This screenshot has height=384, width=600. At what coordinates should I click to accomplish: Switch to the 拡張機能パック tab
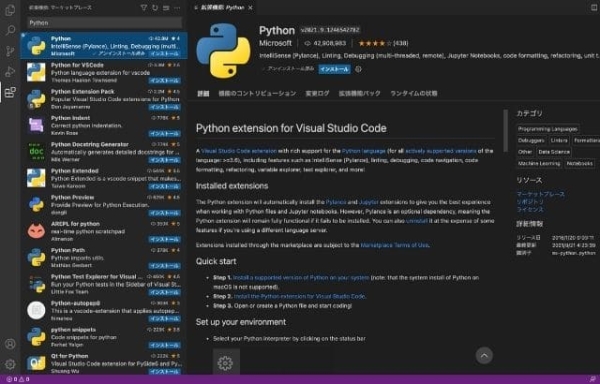[x=360, y=93]
